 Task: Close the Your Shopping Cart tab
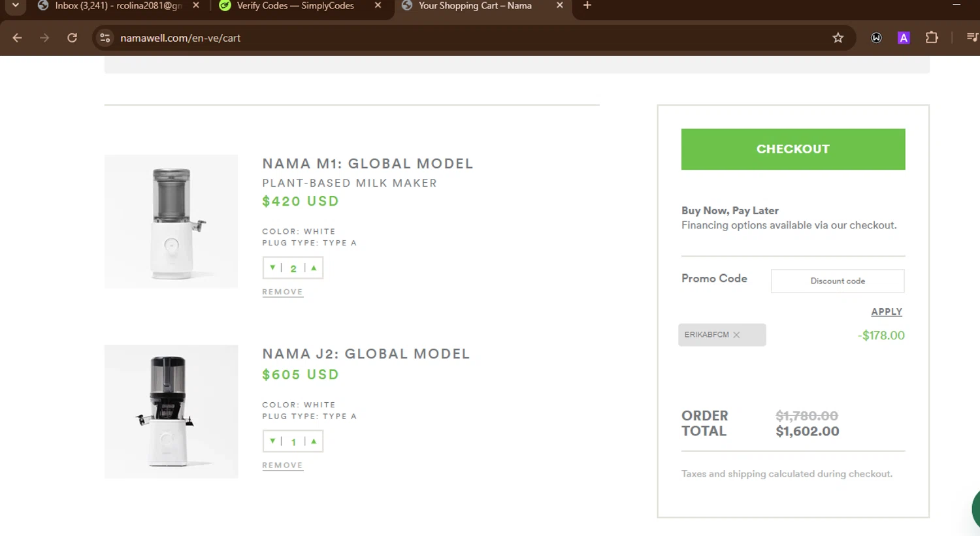[560, 5]
